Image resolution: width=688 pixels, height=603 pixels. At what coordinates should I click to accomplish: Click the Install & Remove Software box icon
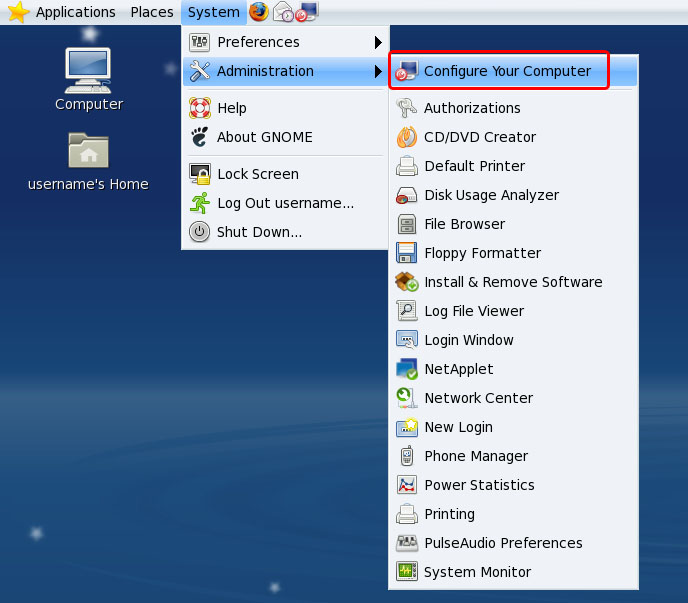407,282
